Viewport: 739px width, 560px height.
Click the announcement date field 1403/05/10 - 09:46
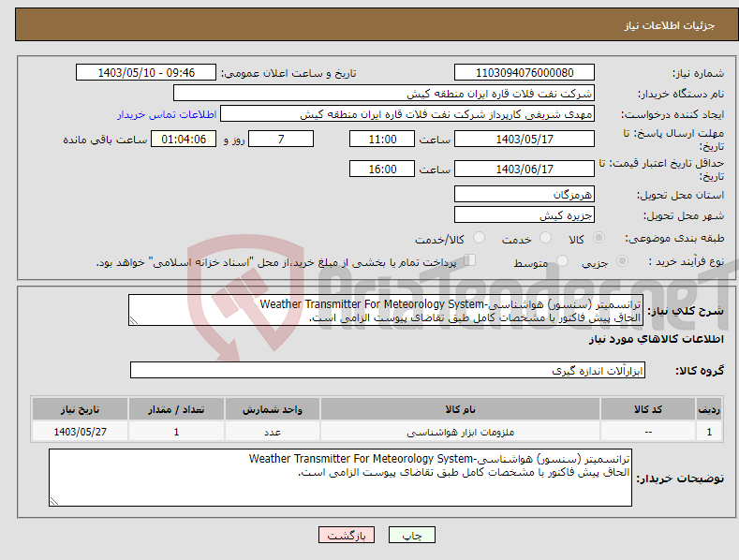point(146,73)
